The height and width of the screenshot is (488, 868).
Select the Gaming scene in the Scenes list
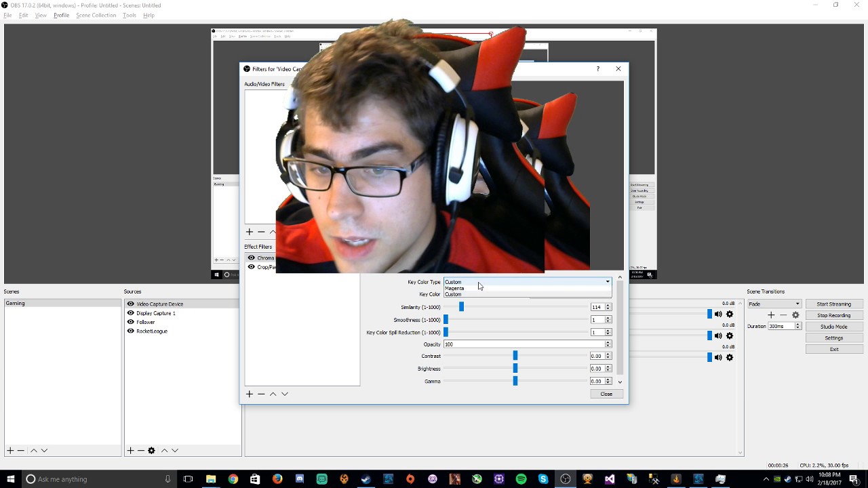[62, 304]
